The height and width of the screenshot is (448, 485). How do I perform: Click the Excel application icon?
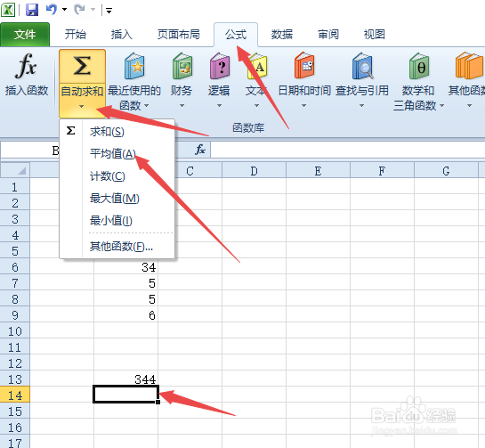coord(8,10)
